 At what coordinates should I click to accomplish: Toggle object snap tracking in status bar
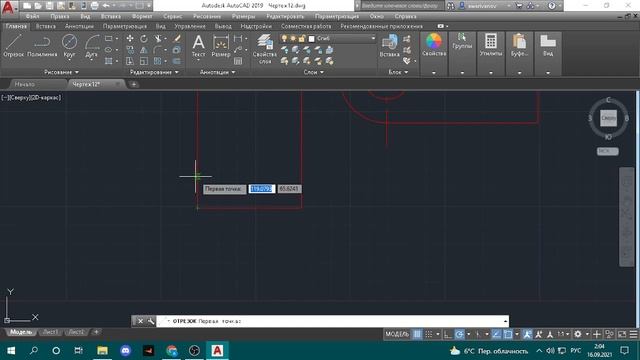pyautogui.click(x=496, y=334)
